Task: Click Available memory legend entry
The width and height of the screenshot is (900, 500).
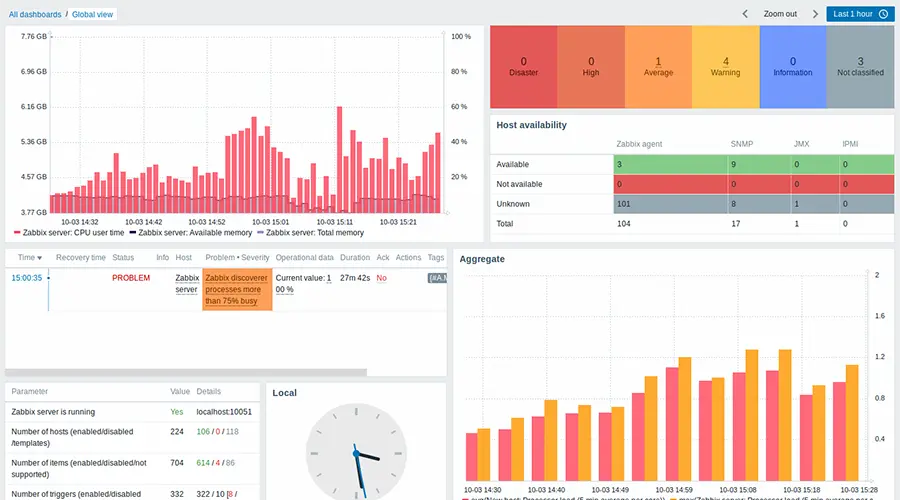Action: 191,233
